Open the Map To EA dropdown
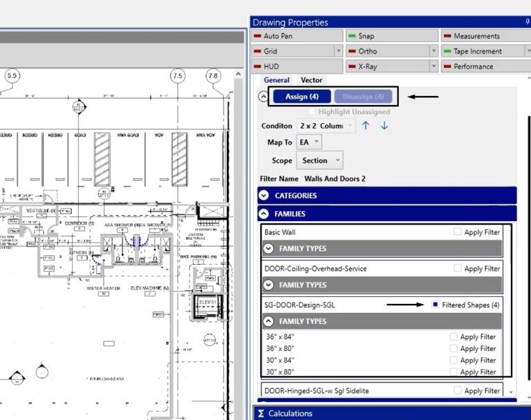 tap(309, 142)
